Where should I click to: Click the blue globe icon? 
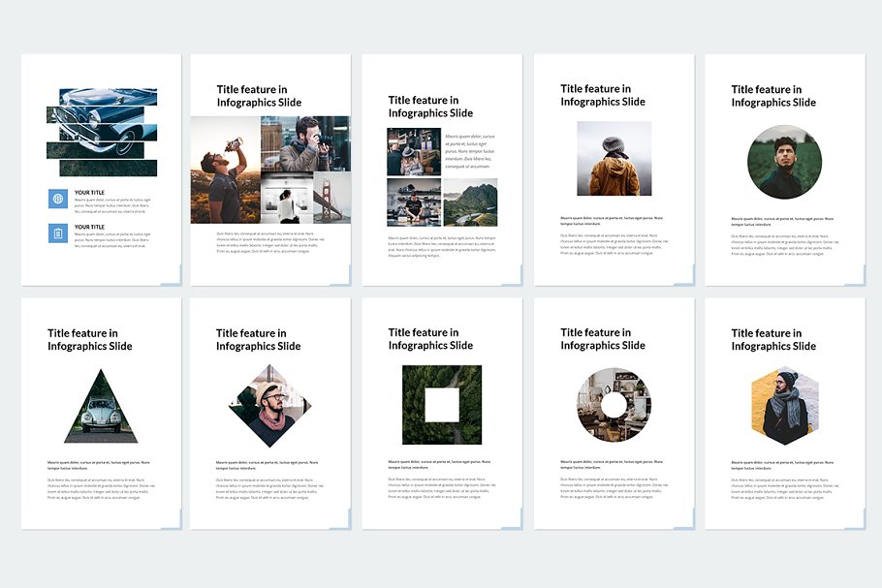pyautogui.click(x=58, y=199)
